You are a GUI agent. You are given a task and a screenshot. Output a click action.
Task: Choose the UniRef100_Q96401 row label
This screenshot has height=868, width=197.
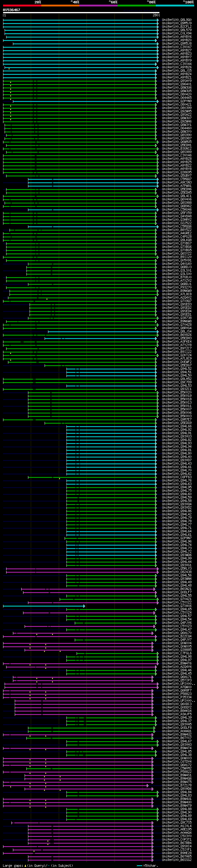coord(177,84)
